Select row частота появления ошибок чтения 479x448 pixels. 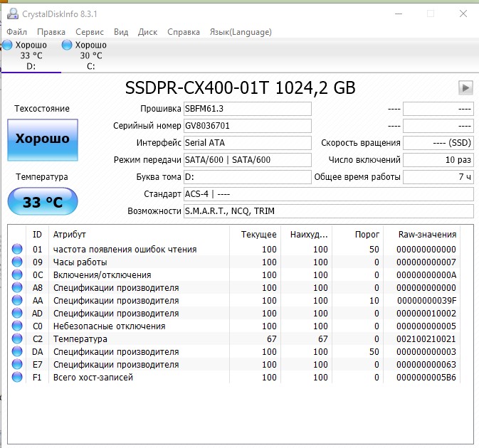point(234,250)
